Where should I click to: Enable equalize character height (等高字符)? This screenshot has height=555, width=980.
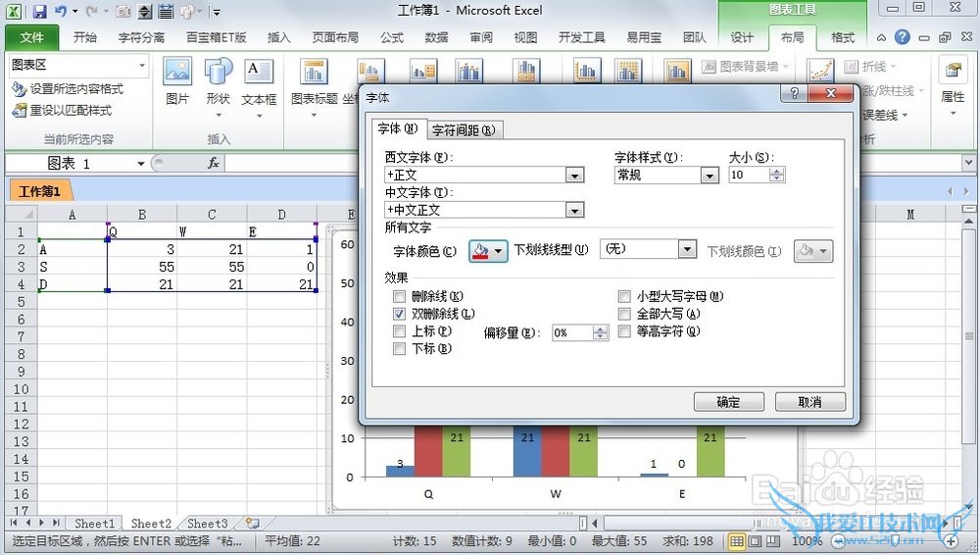[x=623, y=331]
